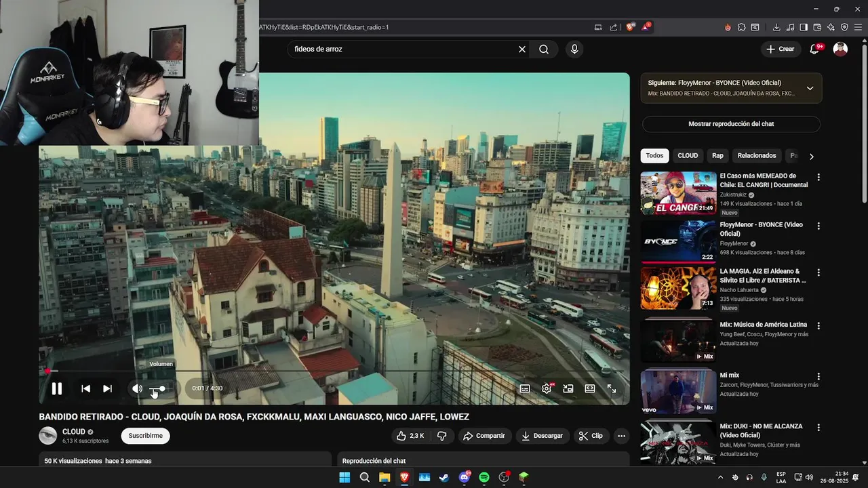Start voice search with the microphone
The width and height of the screenshot is (868, 488).
(574, 49)
